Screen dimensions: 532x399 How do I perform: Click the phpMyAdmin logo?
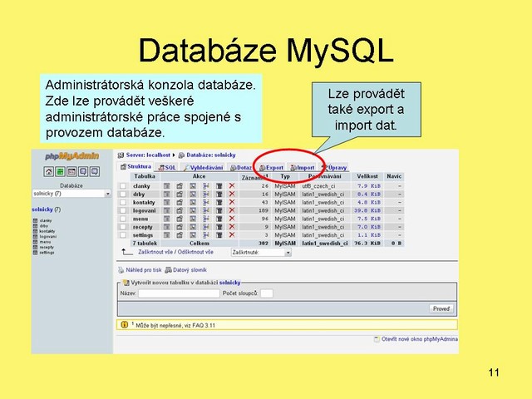[x=72, y=156]
